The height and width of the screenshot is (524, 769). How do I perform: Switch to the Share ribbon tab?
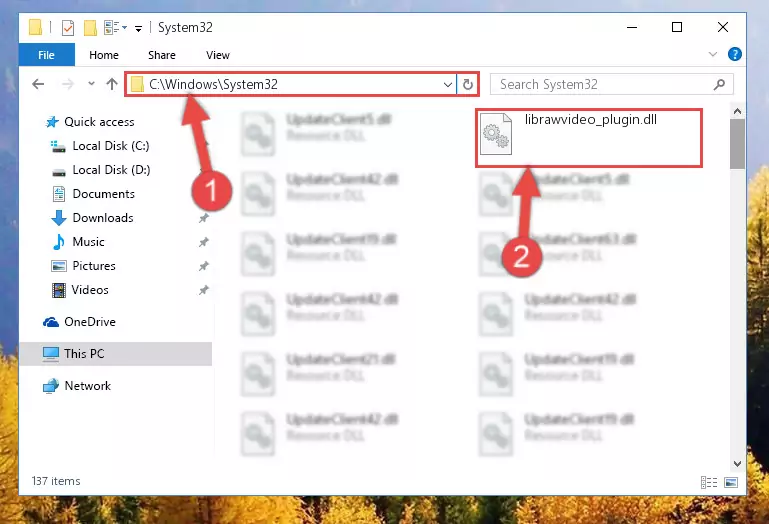point(162,55)
